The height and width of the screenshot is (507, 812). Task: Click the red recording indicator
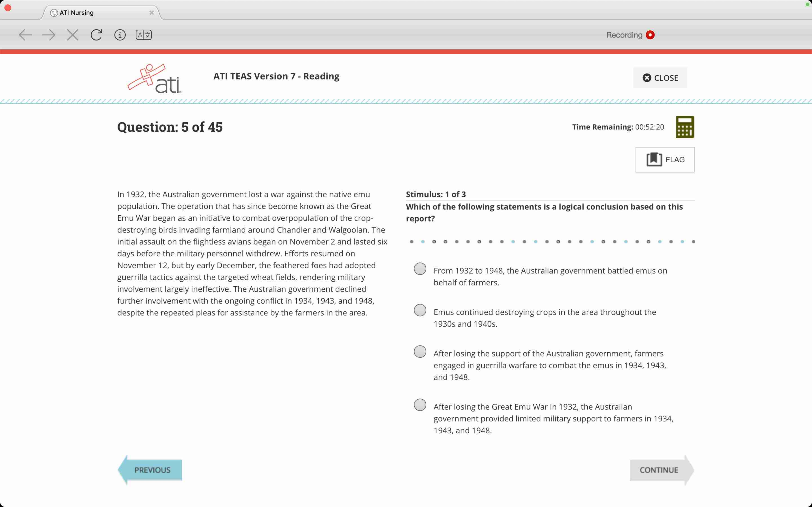click(650, 35)
